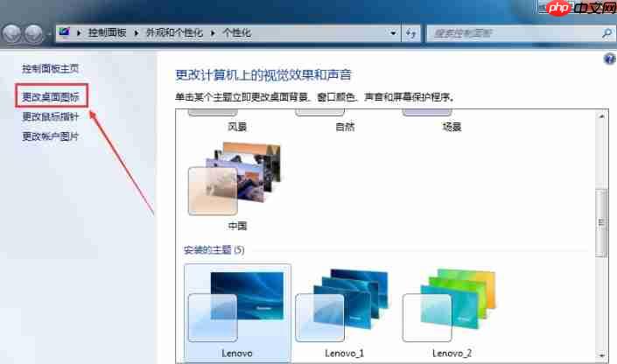Click theme list scrollbar up arrow
617x364 pixels.
[x=601, y=116]
